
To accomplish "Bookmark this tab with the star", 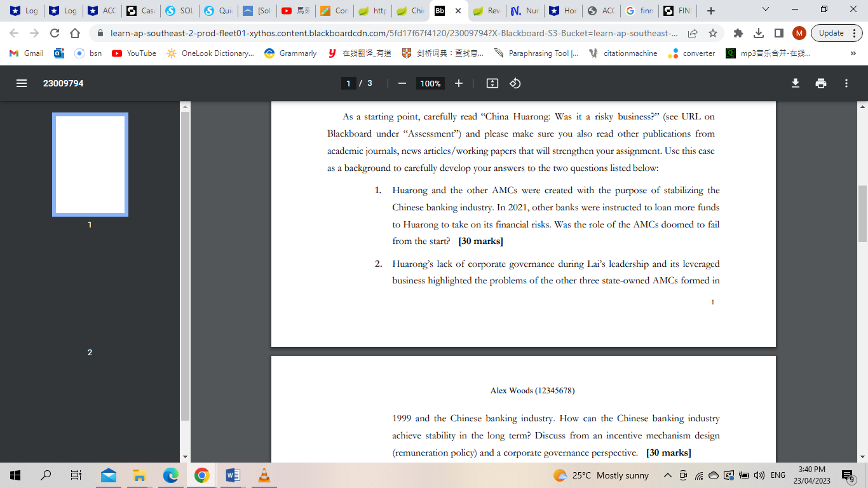I will tap(712, 33).
